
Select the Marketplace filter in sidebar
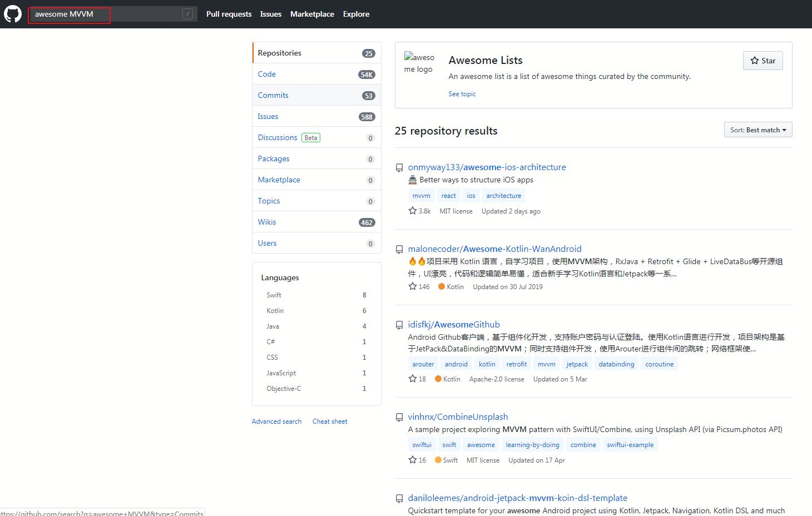[x=316, y=180]
